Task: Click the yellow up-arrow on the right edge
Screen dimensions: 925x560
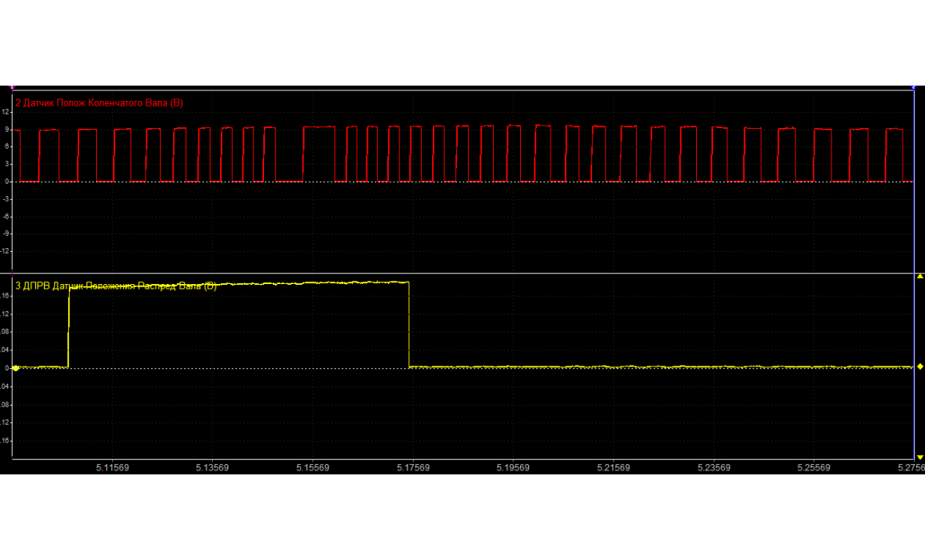Action: point(919,276)
